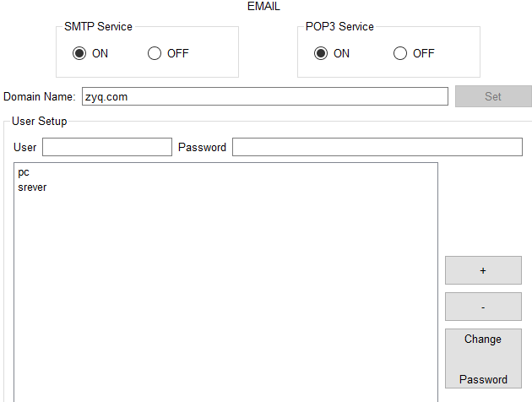Click the EMAIL heading text
Image resolution: width=532 pixels, height=402 pixels.
tap(263, 7)
